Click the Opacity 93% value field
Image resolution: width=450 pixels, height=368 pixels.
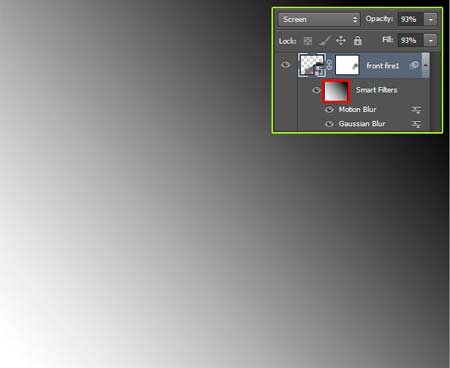[410, 19]
